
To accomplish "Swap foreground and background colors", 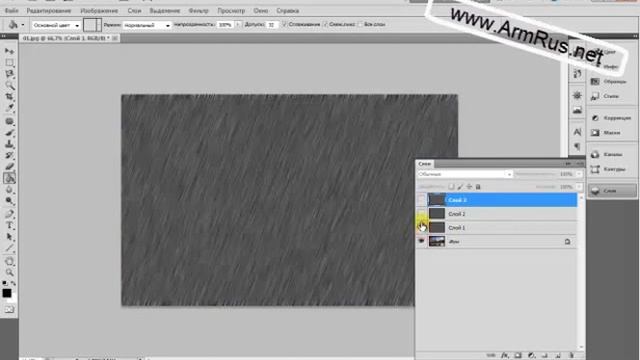I will point(13,283).
